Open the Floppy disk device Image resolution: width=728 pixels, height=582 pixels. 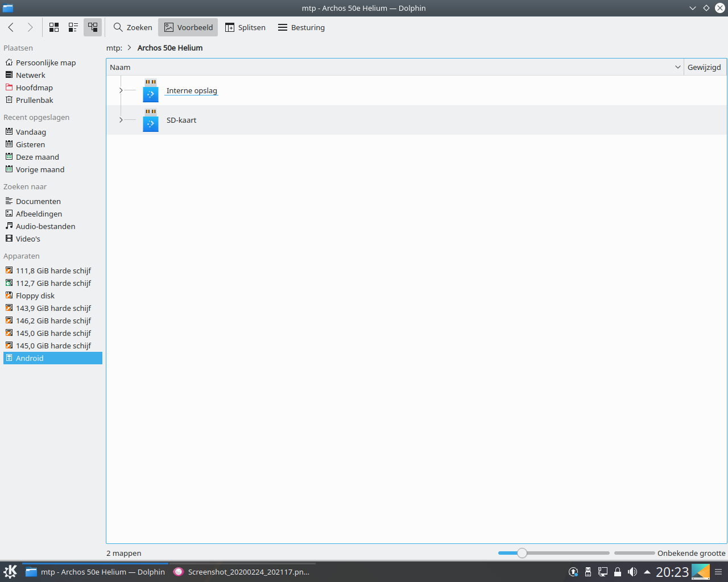(x=53, y=296)
